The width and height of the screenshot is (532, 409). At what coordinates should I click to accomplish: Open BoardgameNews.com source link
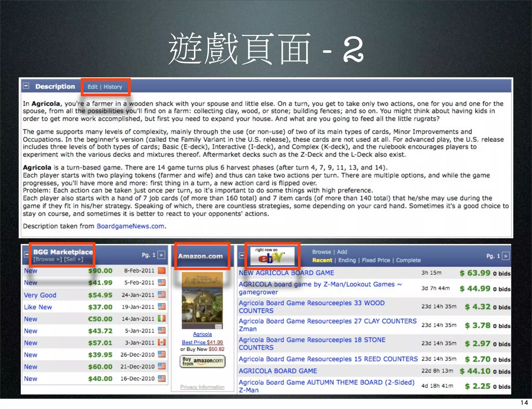[x=130, y=226]
